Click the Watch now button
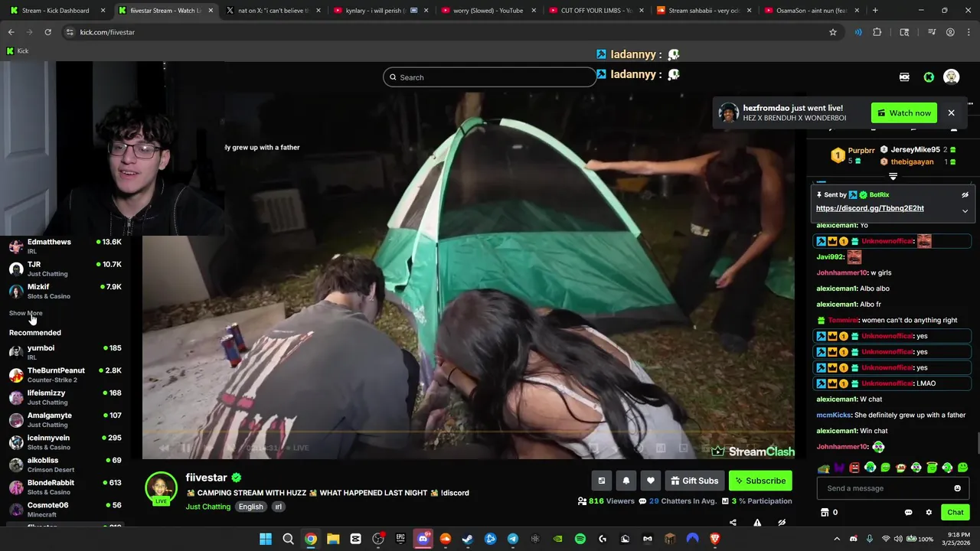This screenshot has width=980, height=551. click(904, 113)
